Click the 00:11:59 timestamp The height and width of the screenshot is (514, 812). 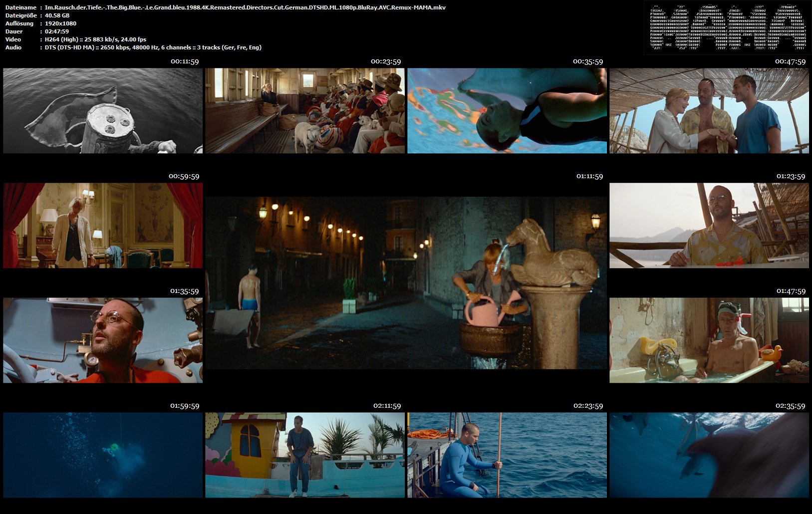pos(185,61)
